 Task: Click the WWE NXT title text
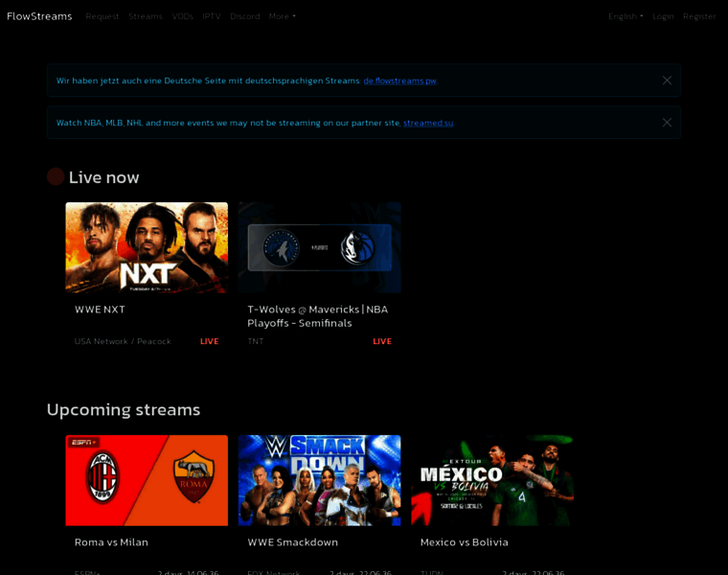tap(100, 310)
